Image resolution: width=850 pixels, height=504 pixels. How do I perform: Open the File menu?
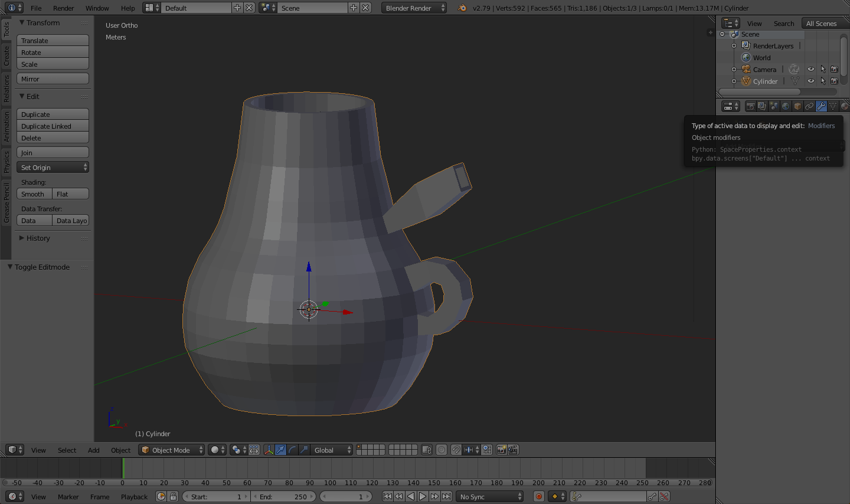tap(36, 8)
